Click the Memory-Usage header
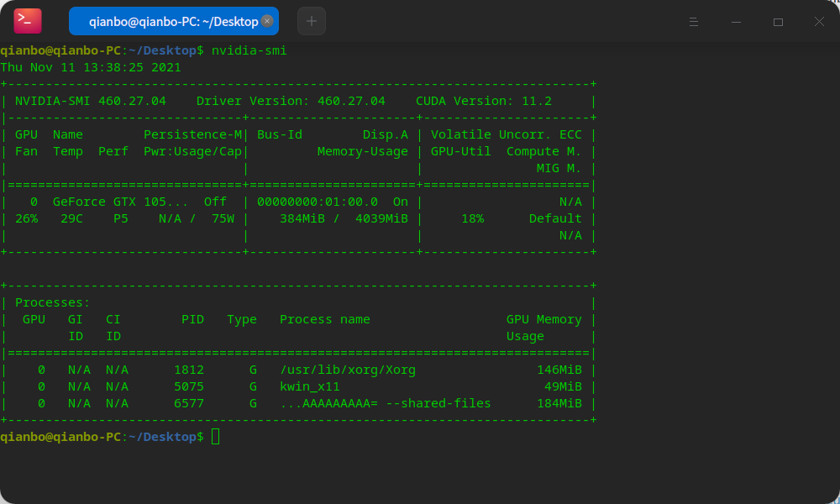The height and width of the screenshot is (504, 840). [363, 151]
